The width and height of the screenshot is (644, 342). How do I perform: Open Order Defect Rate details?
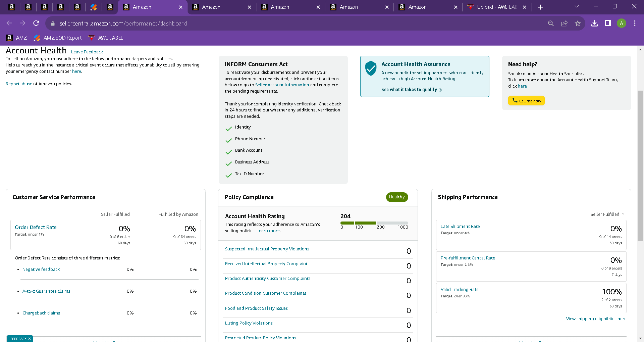coord(36,227)
